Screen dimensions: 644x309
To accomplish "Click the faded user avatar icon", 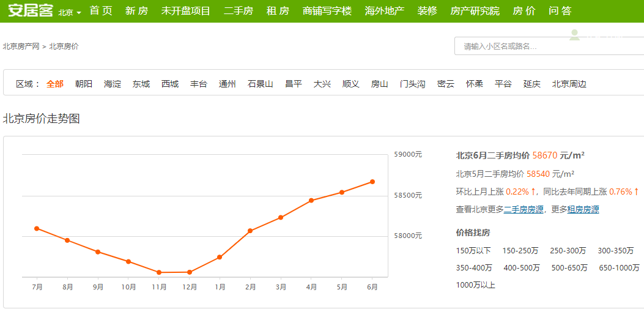I will pos(574,35).
